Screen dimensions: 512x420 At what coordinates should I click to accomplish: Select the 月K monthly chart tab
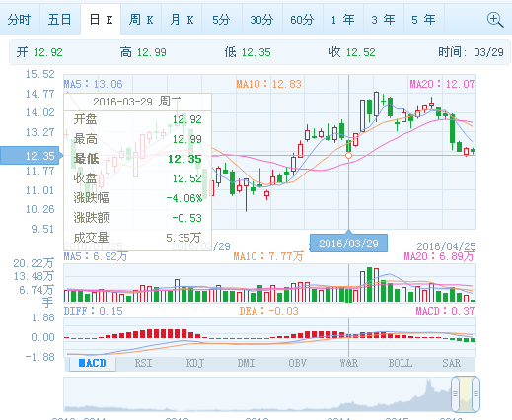[182, 20]
